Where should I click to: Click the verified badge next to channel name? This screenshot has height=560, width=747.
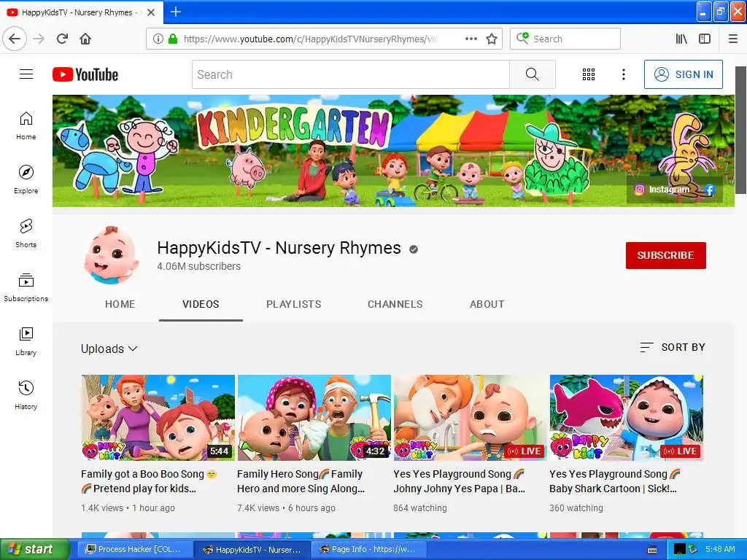point(414,249)
